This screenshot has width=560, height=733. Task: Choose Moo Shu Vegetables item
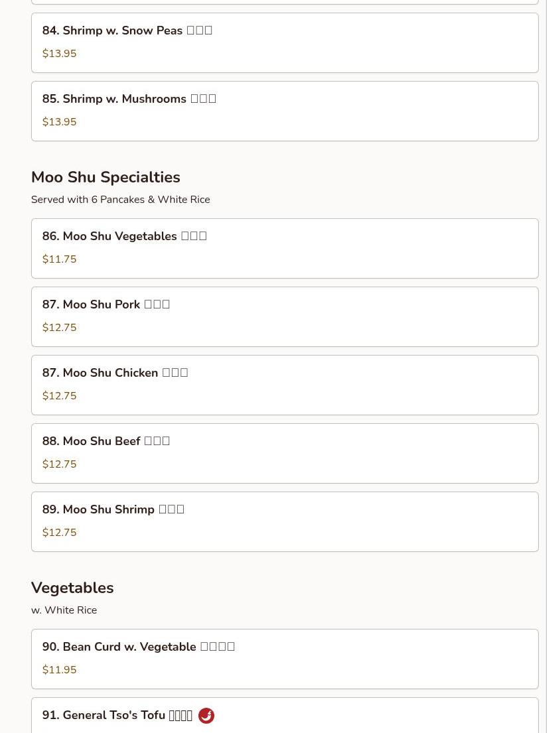284,248
